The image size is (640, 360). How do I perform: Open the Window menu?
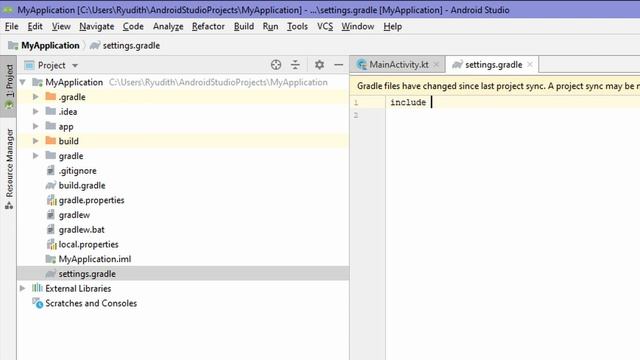(358, 27)
